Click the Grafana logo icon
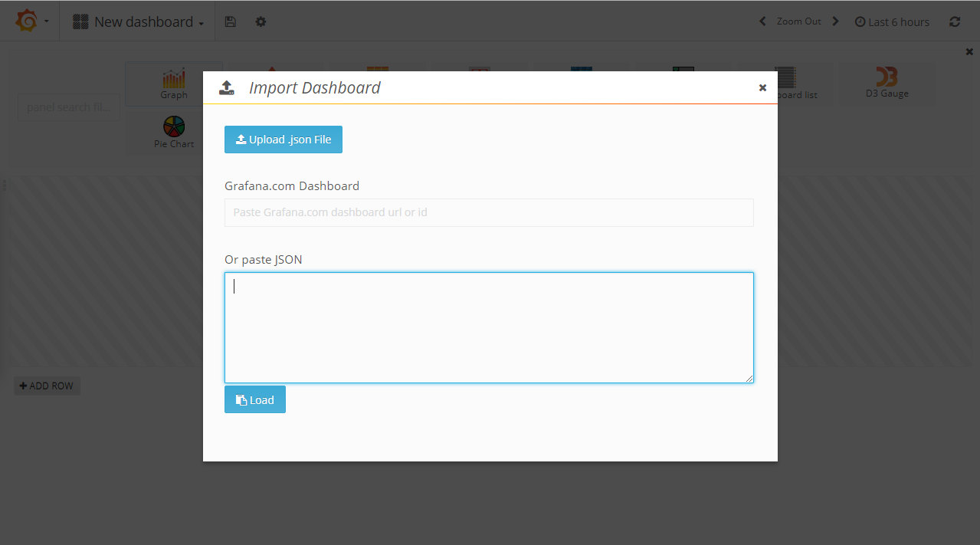The height and width of the screenshot is (545, 980). click(x=26, y=21)
